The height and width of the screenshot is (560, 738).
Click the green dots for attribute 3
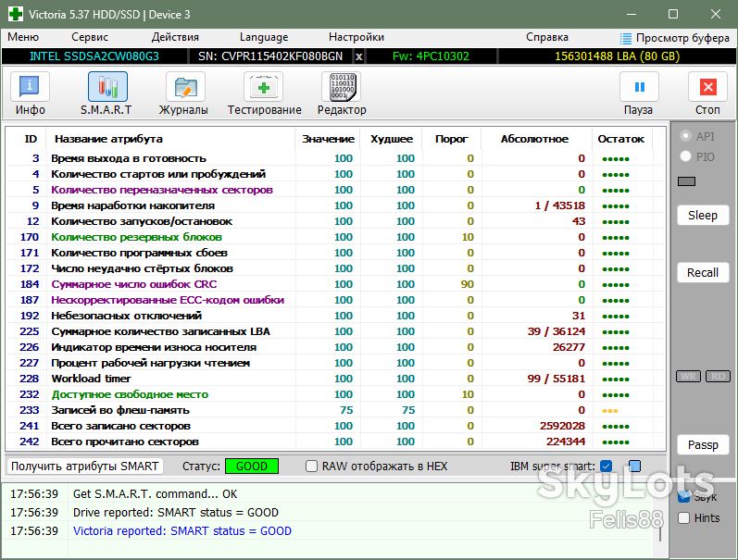click(616, 159)
